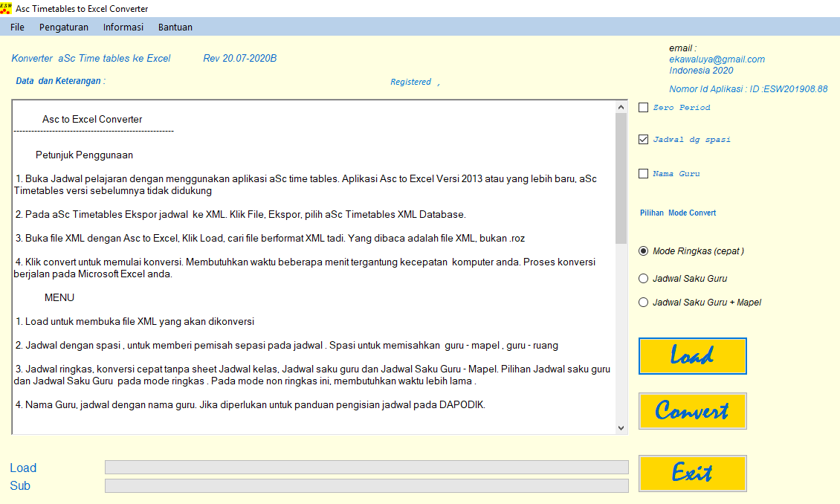This screenshot has height=504, width=840.
Task: Click the Load progress bar
Action: point(366,468)
